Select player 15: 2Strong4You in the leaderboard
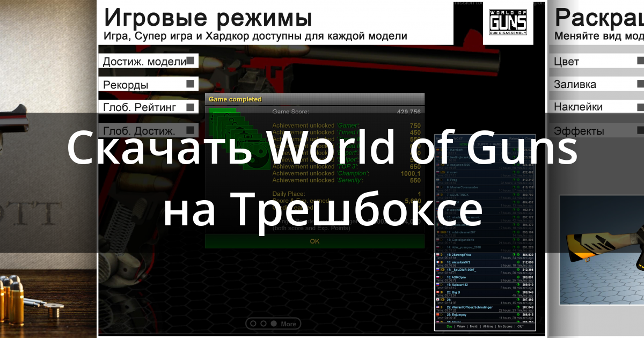This screenshot has width=644, height=338. coord(459,255)
